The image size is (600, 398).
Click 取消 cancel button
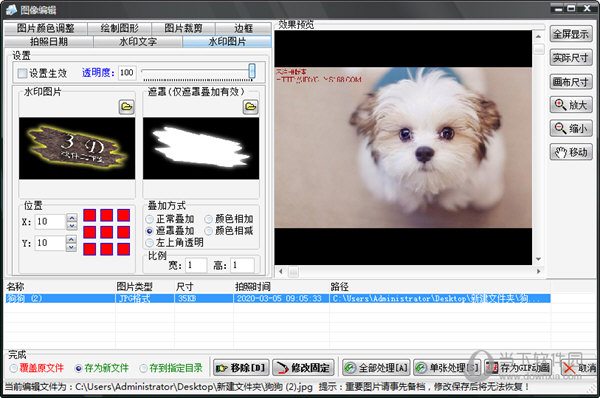pos(579,368)
